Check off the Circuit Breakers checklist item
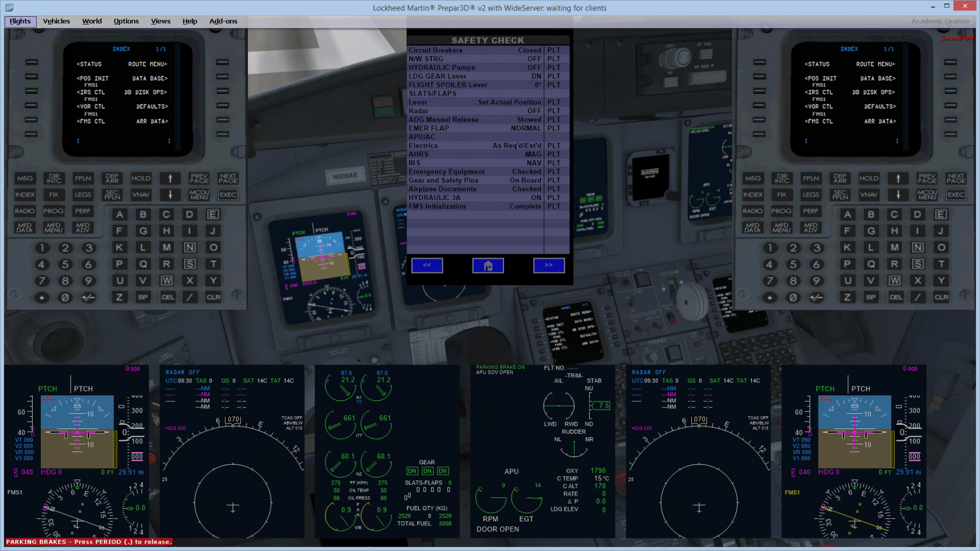The image size is (980, 551). pos(475,50)
